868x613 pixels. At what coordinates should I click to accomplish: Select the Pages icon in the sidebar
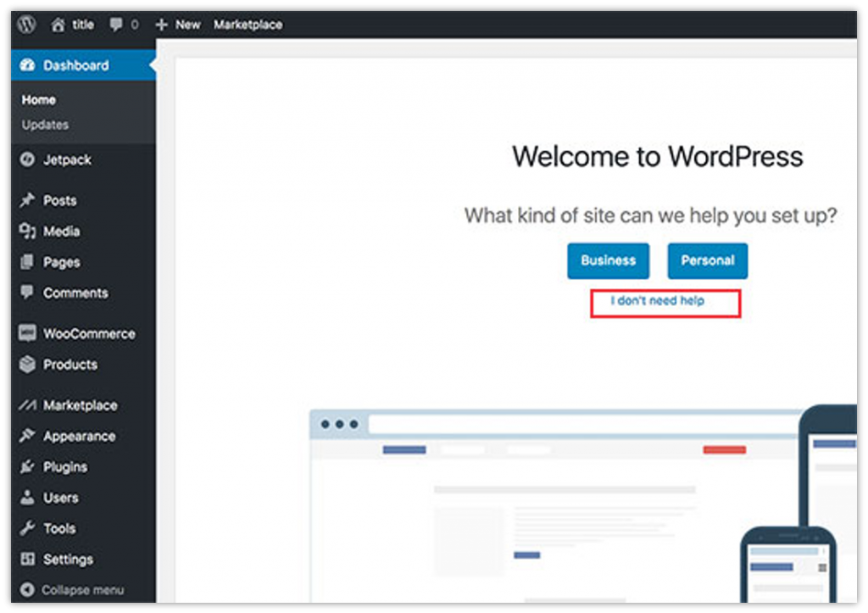click(25, 262)
